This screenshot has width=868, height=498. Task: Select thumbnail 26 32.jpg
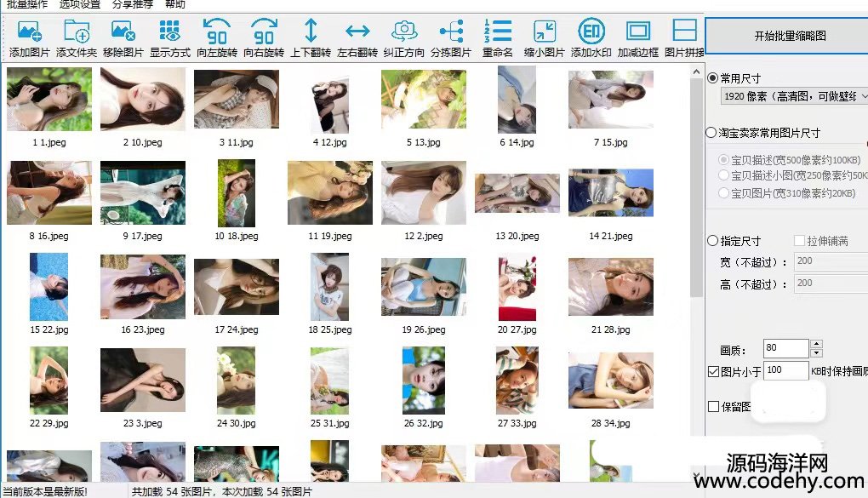[x=424, y=381]
